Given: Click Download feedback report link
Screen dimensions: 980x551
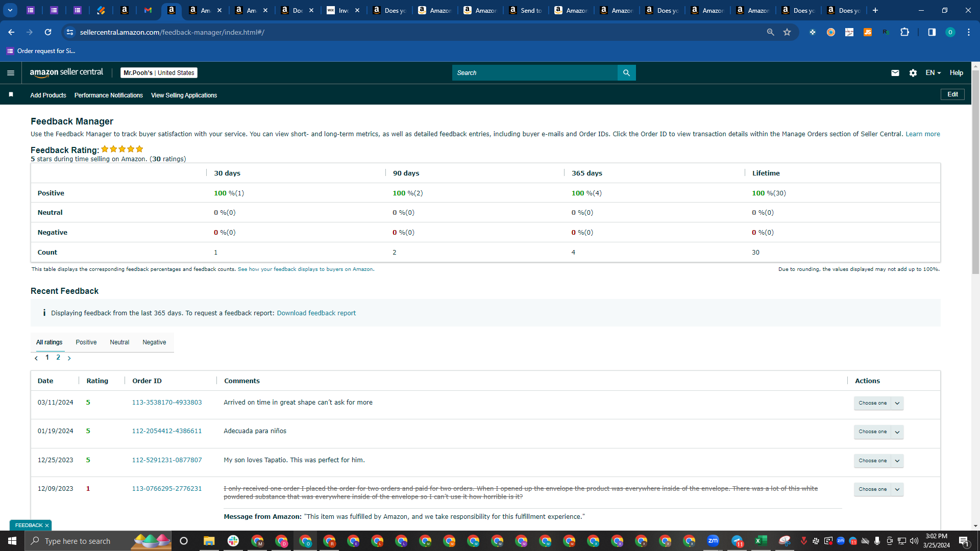Looking at the screenshot, I should click(x=316, y=313).
